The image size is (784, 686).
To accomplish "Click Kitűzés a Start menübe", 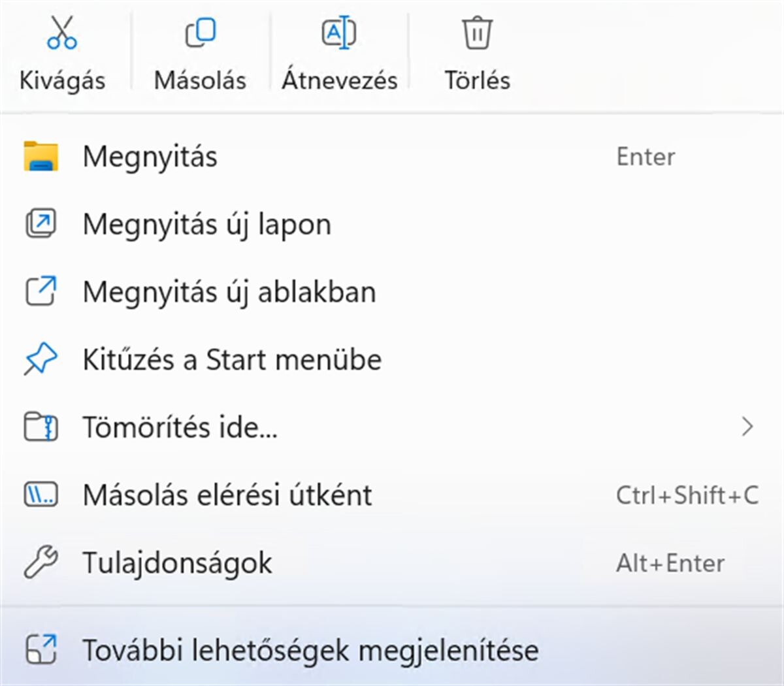I will [x=233, y=359].
